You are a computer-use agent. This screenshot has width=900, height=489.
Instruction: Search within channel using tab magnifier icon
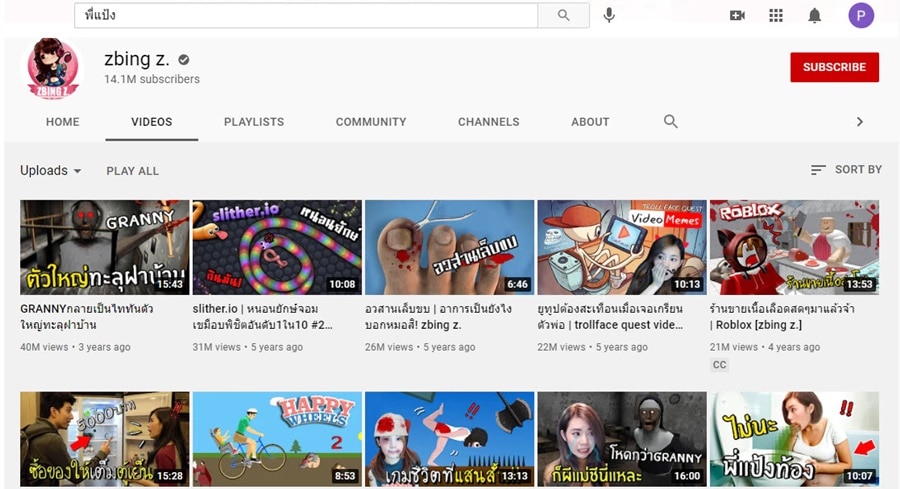point(670,122)
